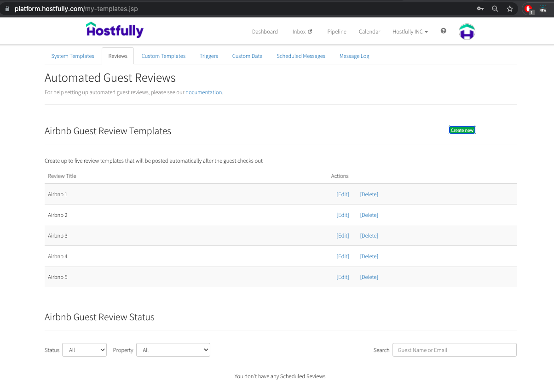Click the external link icon beside Inbox
Screen dimensions: 554x392
pos(310,31)
